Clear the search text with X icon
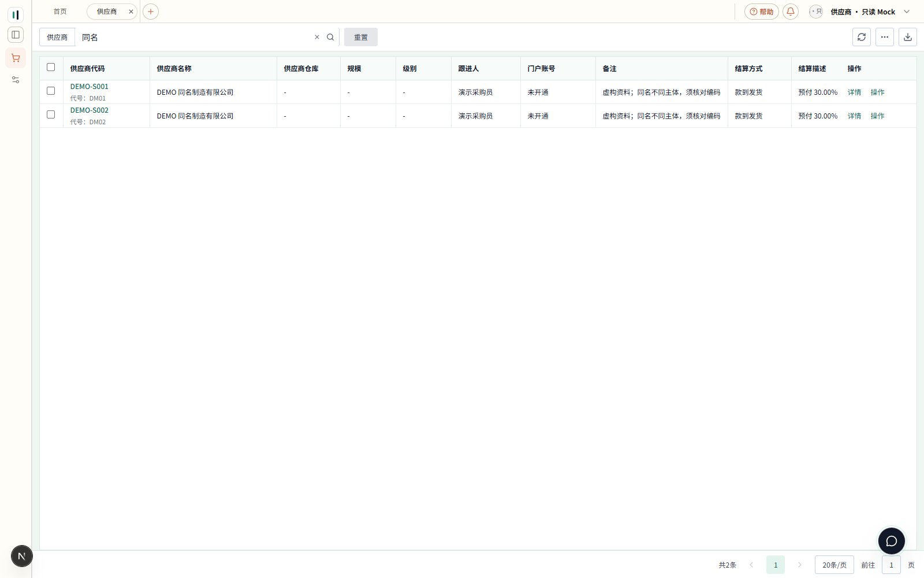 (x=316, y=37)
